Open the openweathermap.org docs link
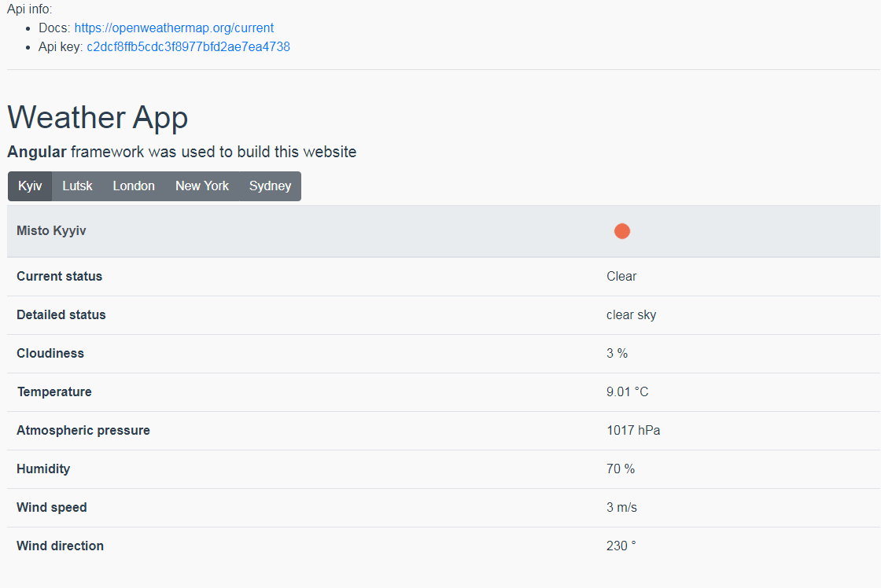881x588 pixels. pyautogui.click(x=174, y=28)
